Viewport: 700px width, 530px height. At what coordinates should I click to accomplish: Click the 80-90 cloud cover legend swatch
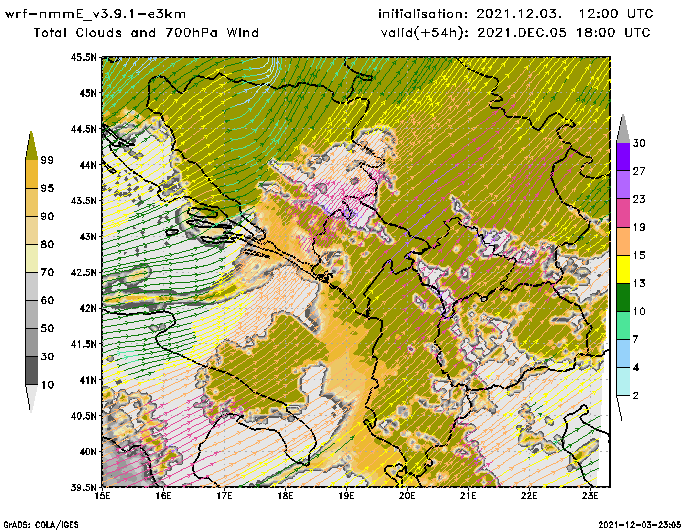(32, 230)
